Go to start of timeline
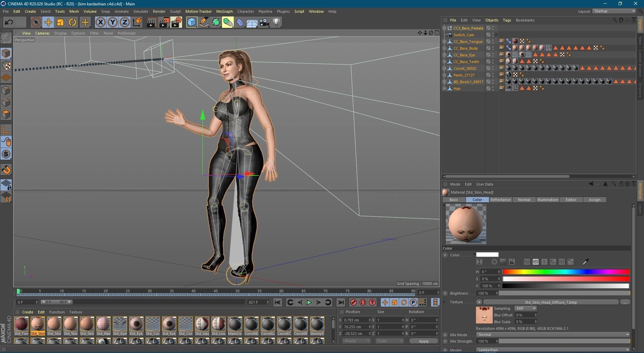Viewport: 644px width, 353px height. tap(277, 302)
